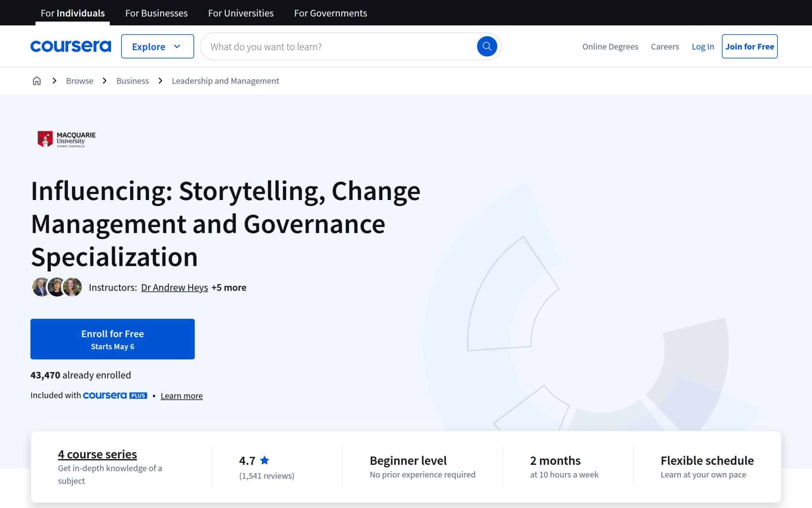The width and height of the screenshot is (812, 508).
Task: Select the For Individuals tab
Action: coord(73,13)
